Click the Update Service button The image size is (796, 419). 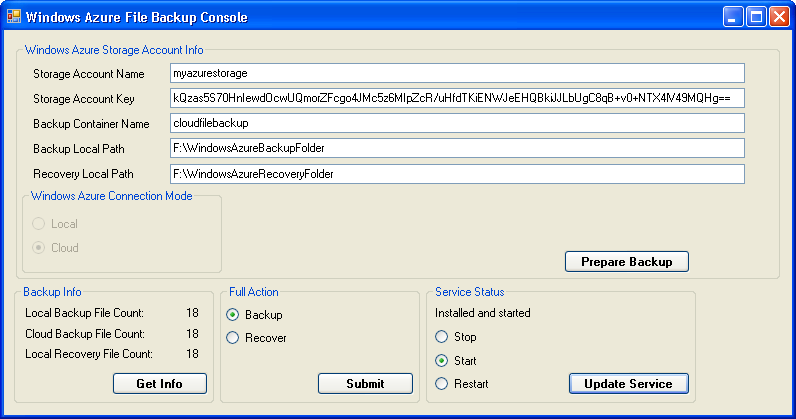628,383
